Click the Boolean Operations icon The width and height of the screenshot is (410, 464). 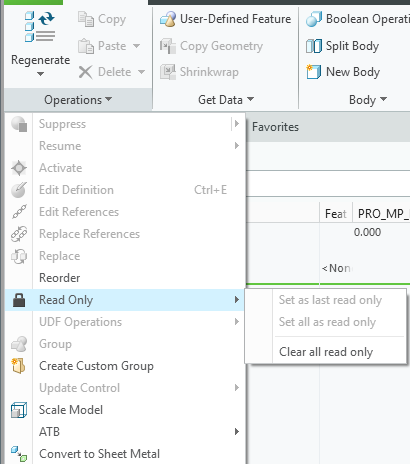[x=314, y=19]
